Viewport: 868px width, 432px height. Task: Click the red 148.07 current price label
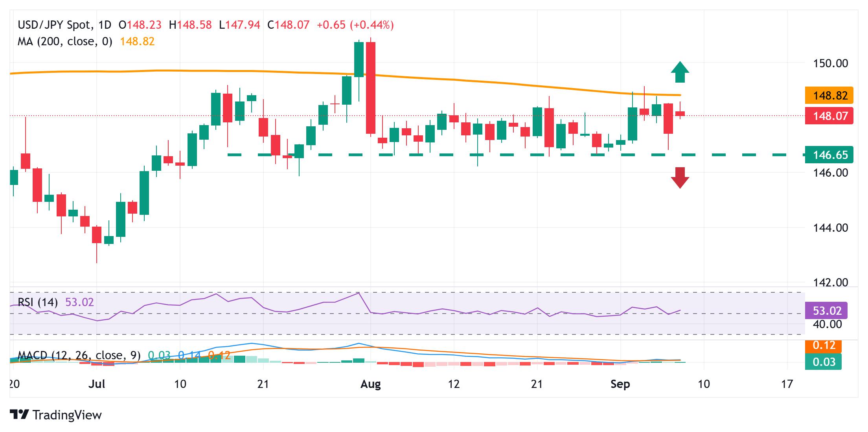(x=829, y=116)
